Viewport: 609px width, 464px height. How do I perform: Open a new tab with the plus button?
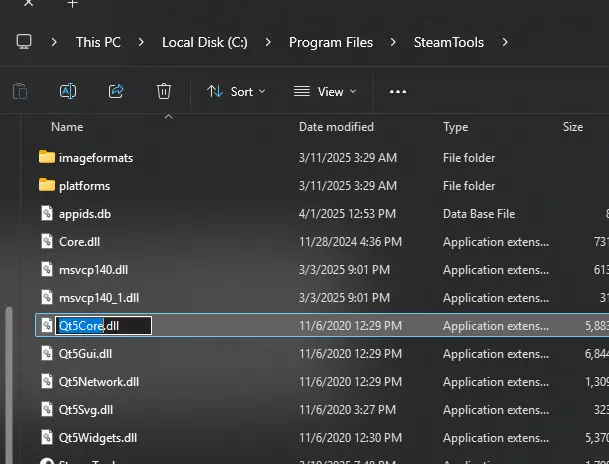coord(72,3)
